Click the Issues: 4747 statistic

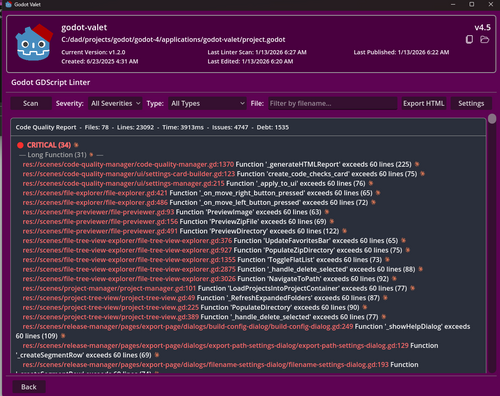click(230, 127)
